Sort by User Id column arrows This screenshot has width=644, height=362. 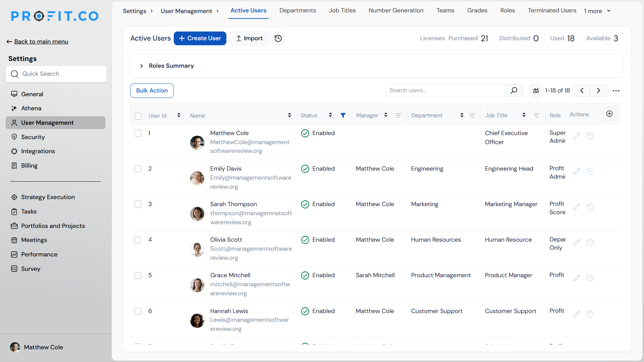pyautogui.click(x=179, y=115)
